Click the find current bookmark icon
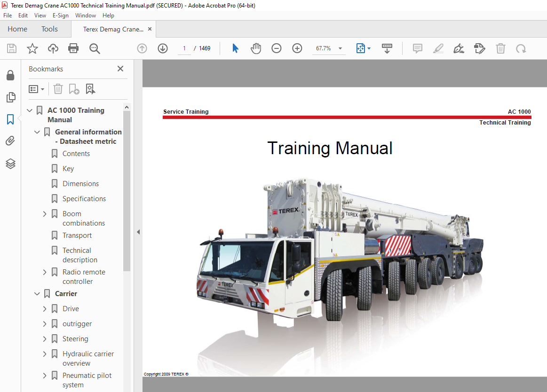 (90, 89)
